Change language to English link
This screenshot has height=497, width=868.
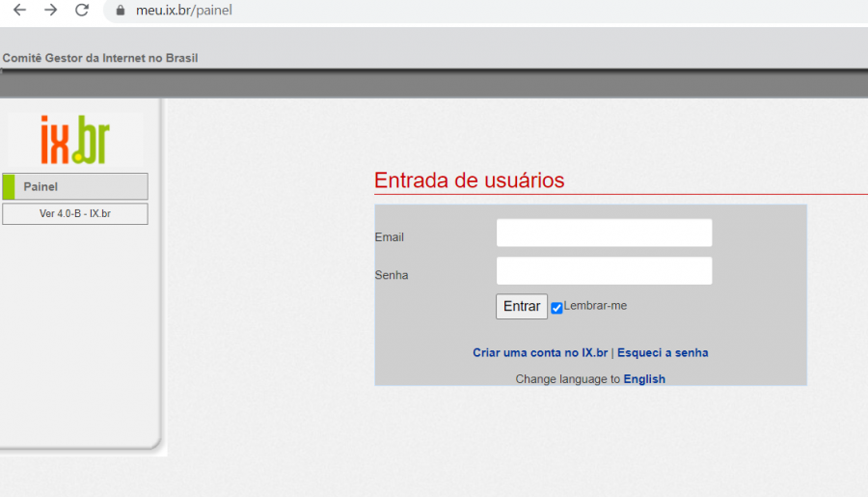point(644,379)
